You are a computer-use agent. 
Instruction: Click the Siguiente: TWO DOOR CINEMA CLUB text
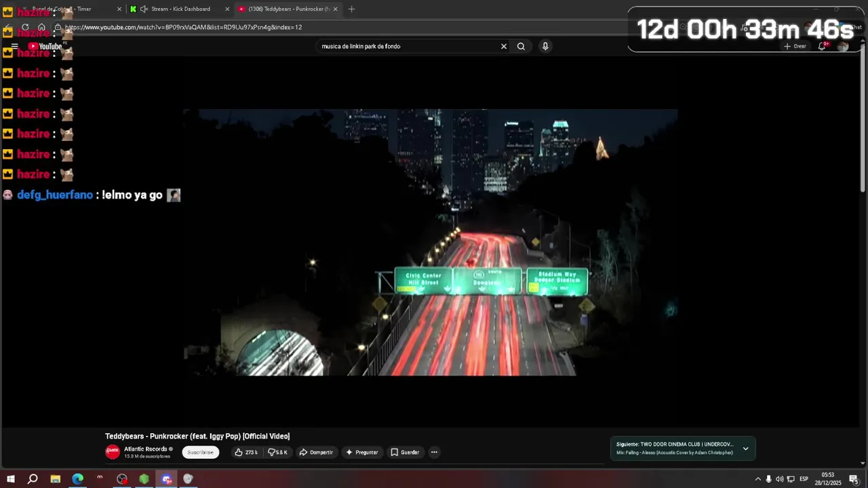[x=675, y=445]
